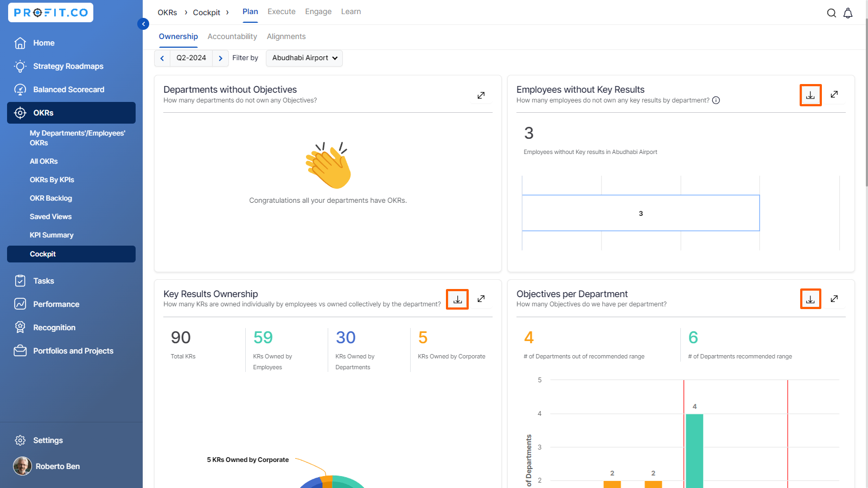
Task: Open the search icon in header
Action: pyautogui.click(x=831, y=13)
